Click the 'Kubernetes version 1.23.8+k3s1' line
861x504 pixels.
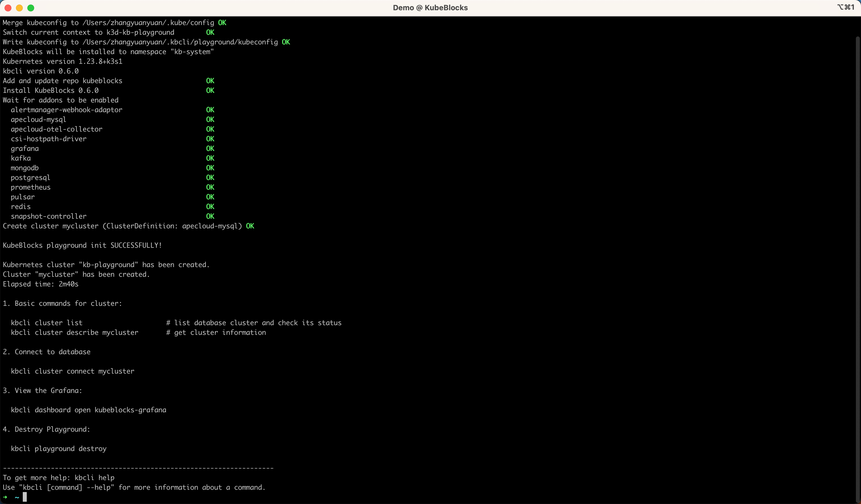click(63, 62)
